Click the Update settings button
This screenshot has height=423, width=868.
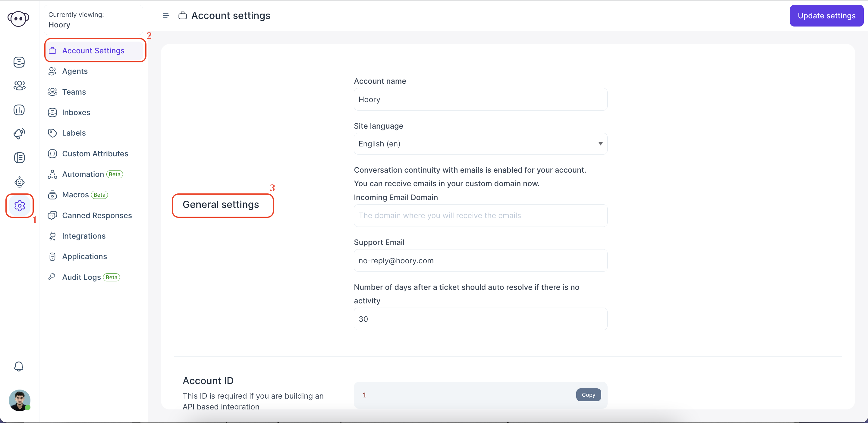[x=826, y=15]
